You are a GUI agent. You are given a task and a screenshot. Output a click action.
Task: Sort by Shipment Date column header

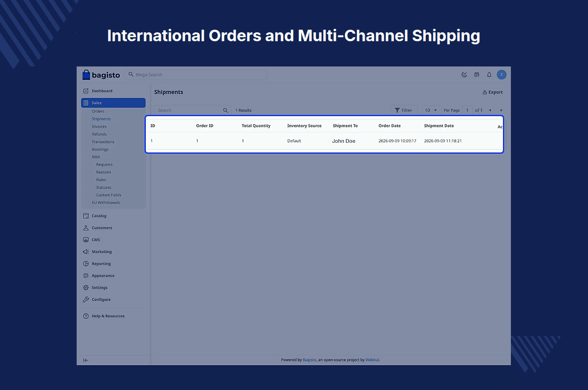pos(439,126)
